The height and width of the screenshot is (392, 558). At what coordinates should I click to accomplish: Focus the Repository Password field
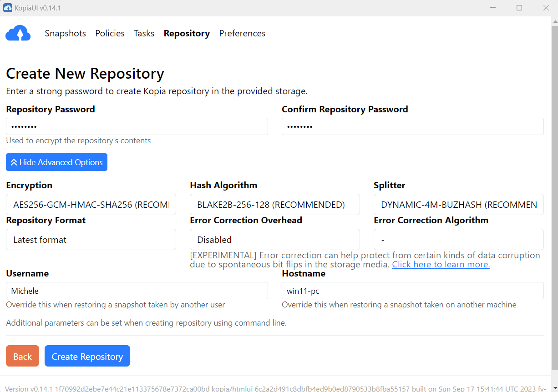[x=137, y=126]
